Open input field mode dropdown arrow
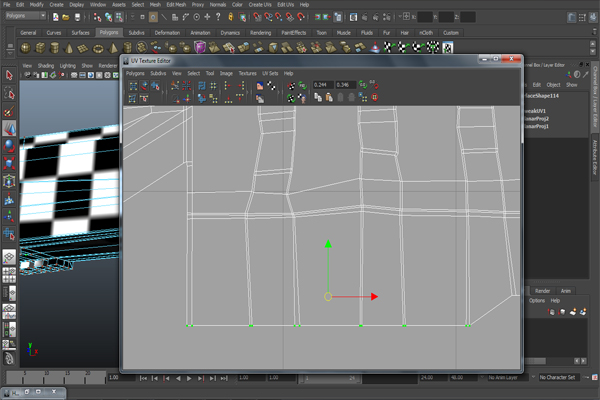600x400 pixels. (400, 17)
